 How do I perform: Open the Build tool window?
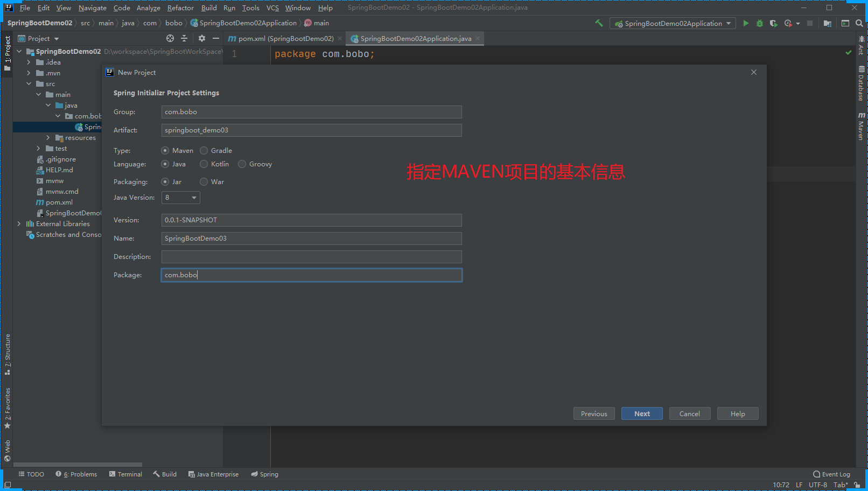point(165,474)
